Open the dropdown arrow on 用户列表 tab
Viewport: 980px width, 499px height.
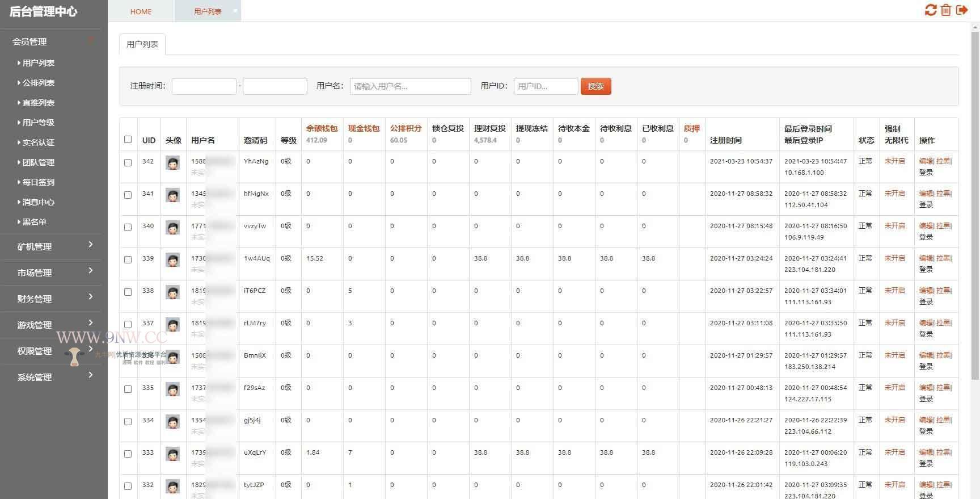click(235, 10)
